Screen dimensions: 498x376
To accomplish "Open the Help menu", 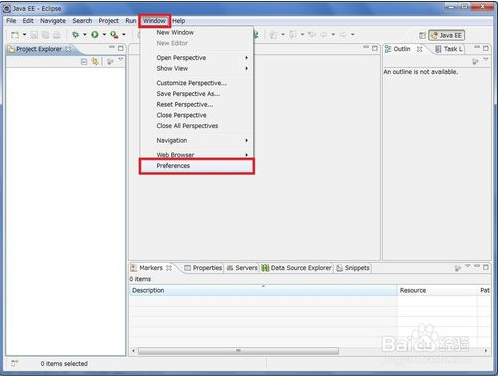I will pos(179,21).
